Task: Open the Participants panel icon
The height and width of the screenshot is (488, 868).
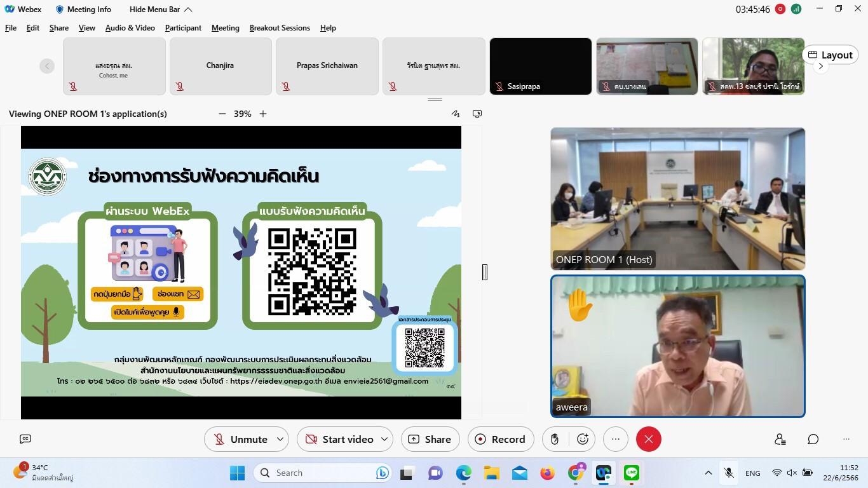Action: (x=780, y=439)
